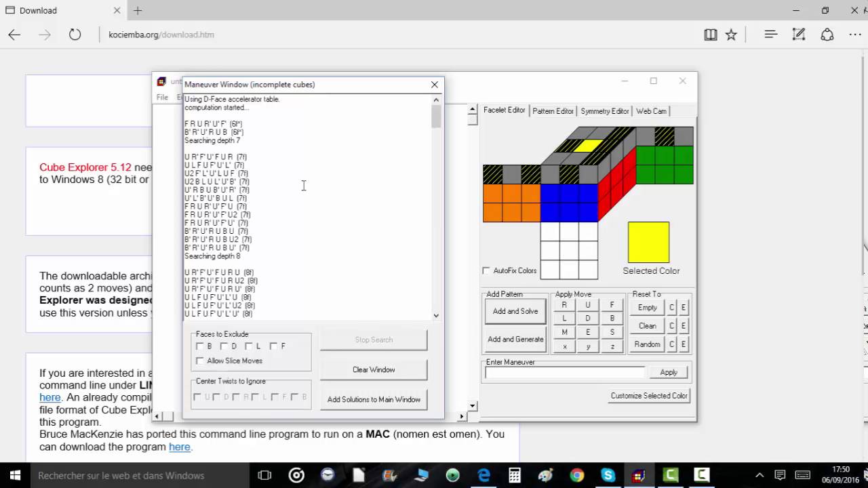Toggle AutoFix Colors checkbox
The width and height of the screenshot is (868, 488).
[x=486, y=270]
